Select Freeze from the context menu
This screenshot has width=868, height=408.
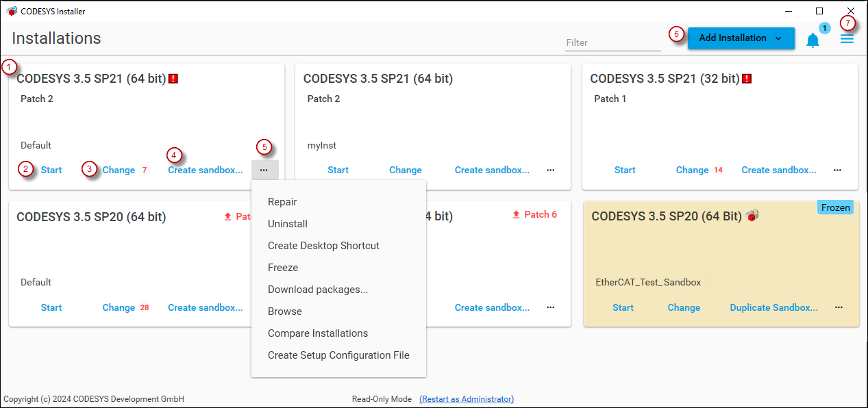(282, 267)
